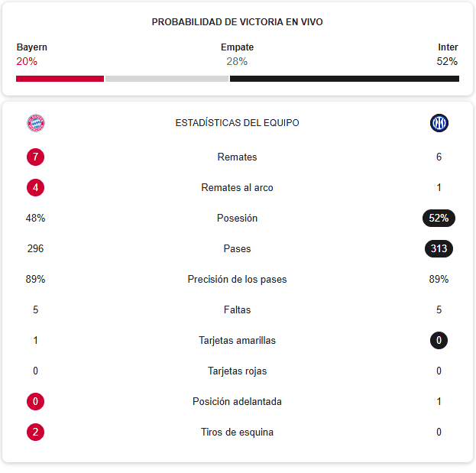Screen dimensions: 476x473
Task: Select the Bayern team name label
Action: [x=32, y=47]
